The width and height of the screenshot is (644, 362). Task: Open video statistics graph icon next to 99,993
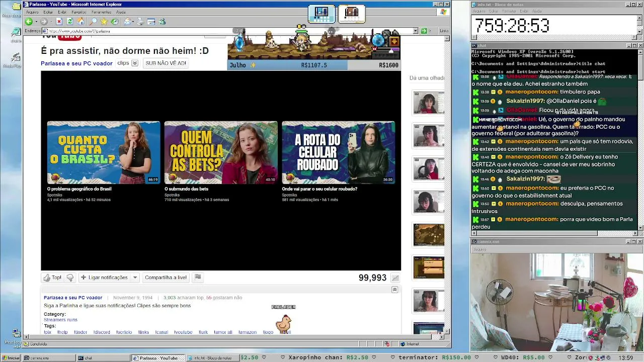tap(395, 278)
